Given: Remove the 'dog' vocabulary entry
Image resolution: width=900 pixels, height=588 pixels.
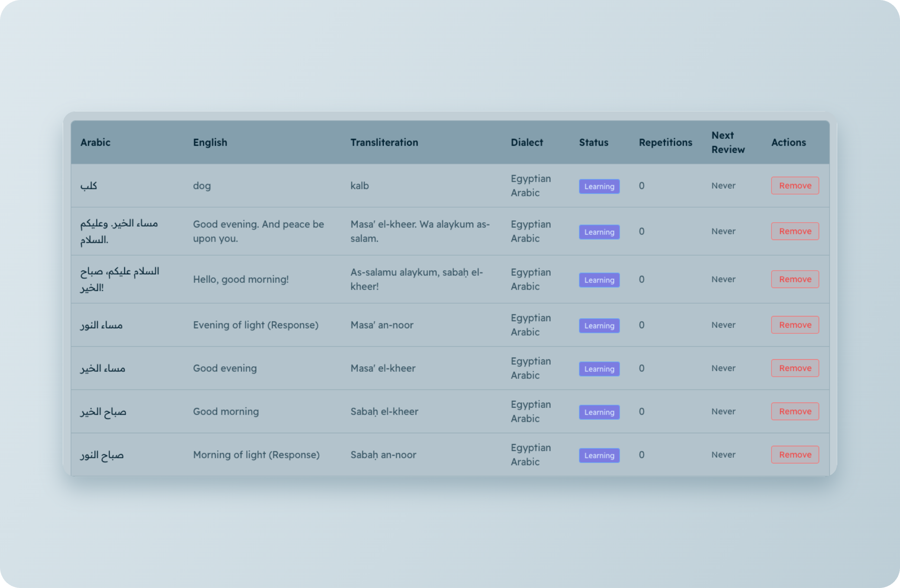Looking at the screenshot, I should tap(795, 185).
